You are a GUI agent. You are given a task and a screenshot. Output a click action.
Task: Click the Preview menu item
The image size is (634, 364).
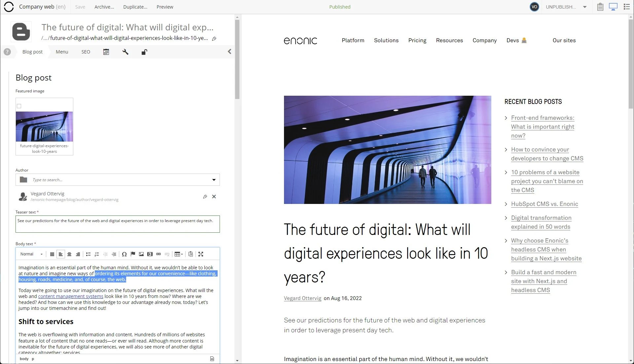point(165,7)
